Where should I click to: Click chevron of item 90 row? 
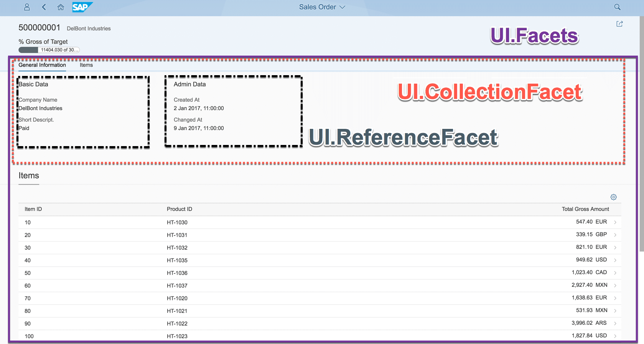point(615,324)
